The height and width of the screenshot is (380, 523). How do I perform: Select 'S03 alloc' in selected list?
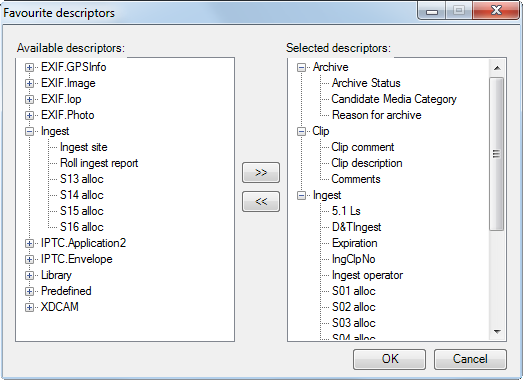[x=354, y=323]
